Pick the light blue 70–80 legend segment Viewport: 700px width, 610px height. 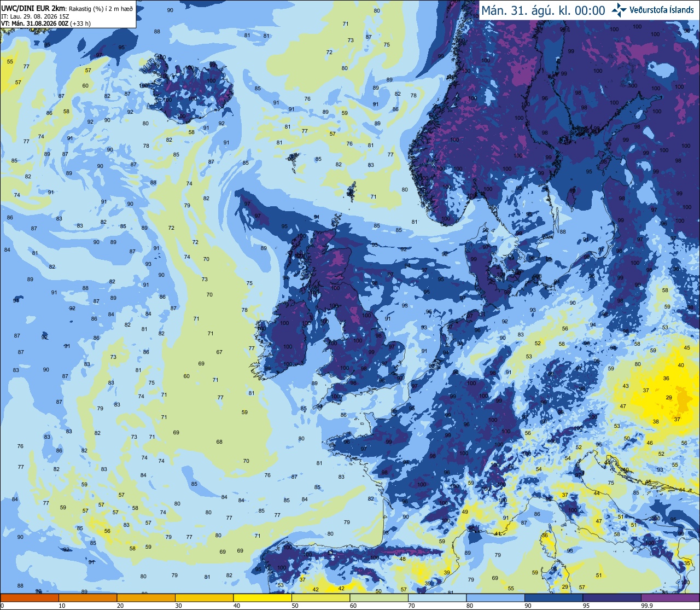(437, 597)
